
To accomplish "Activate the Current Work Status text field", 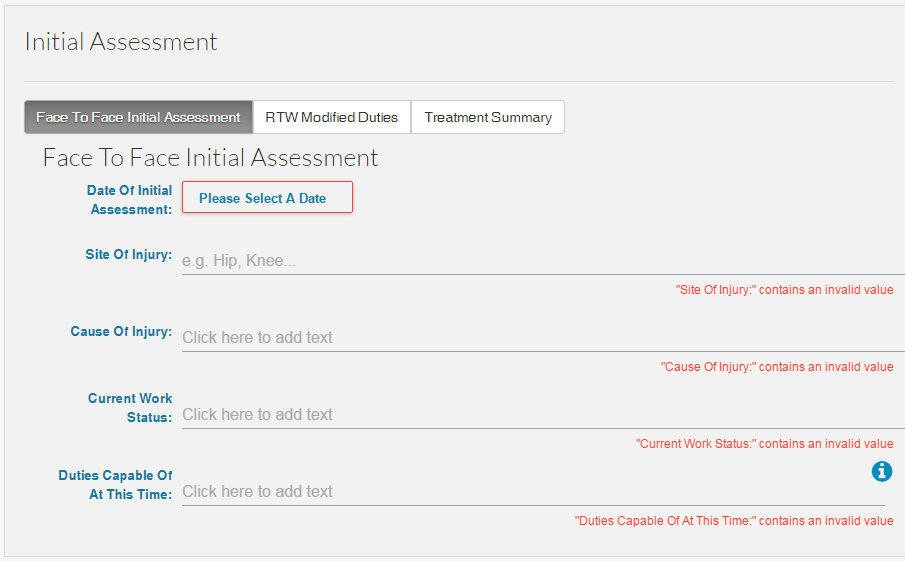I will click(543, 414).
